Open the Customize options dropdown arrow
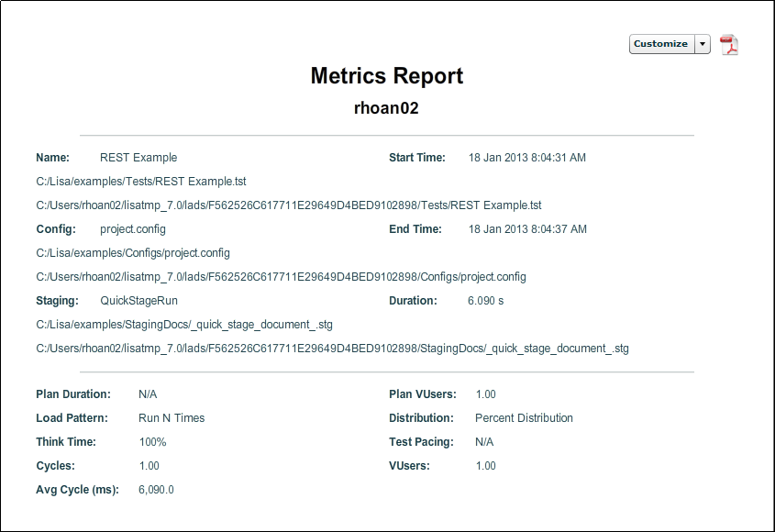 coord(703,43)
